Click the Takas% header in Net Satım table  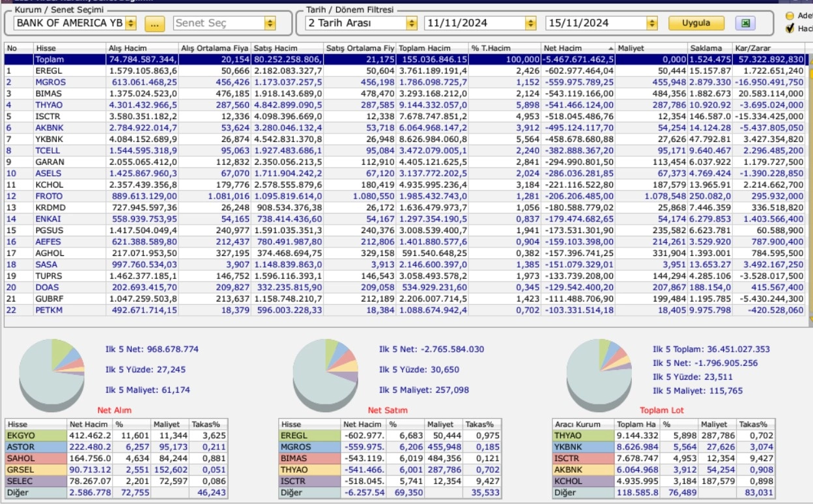click(x=483, y=424)
